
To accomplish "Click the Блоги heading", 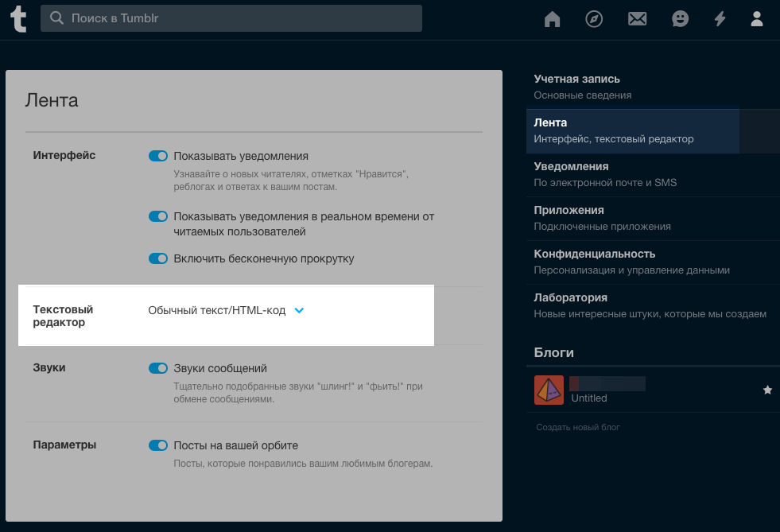I will pyautogui.click(x=553, y=352).
